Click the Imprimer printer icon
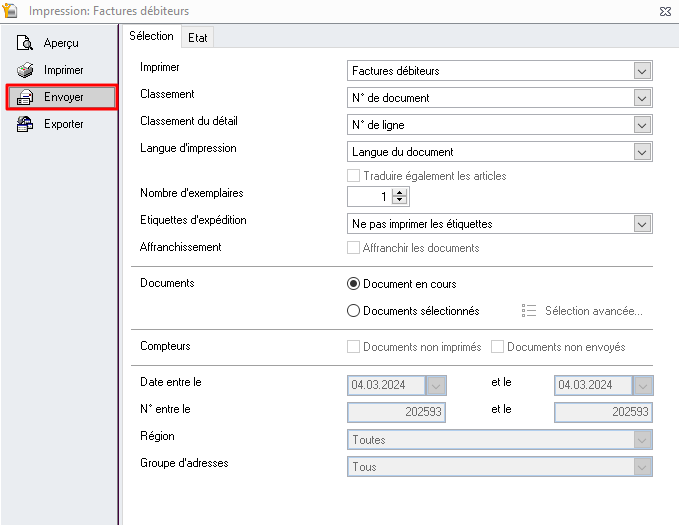Viewport: 679px width, 525px height. tap(25, 70)
